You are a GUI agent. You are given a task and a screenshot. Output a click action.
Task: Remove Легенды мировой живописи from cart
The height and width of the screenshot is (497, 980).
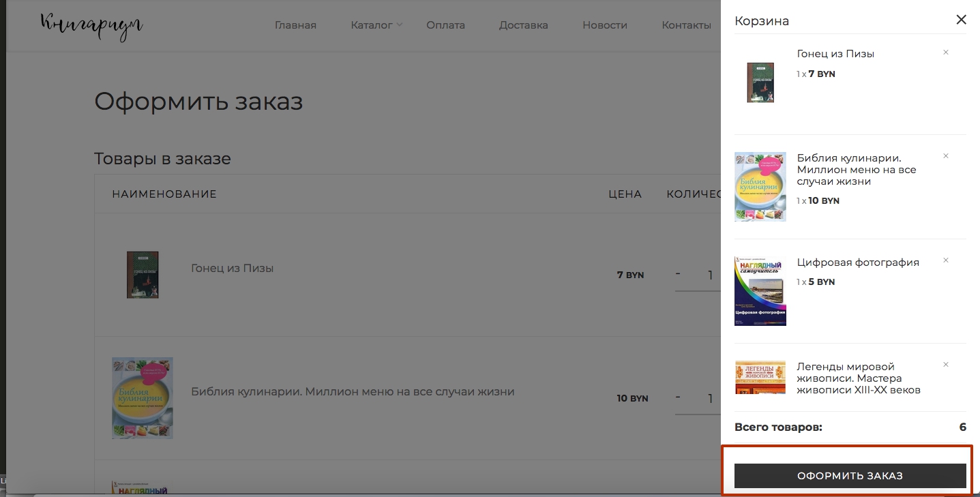click(x=945, y=365)
